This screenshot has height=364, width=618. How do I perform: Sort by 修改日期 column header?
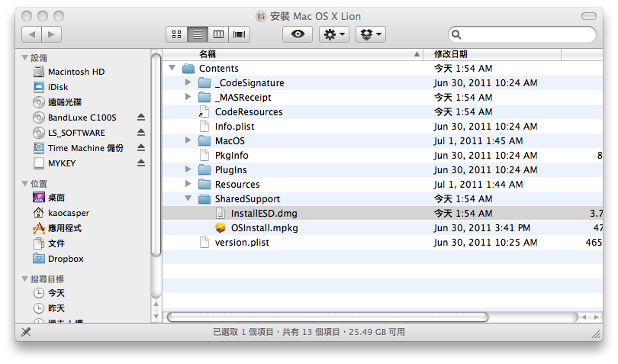click(x=492, y=54)
